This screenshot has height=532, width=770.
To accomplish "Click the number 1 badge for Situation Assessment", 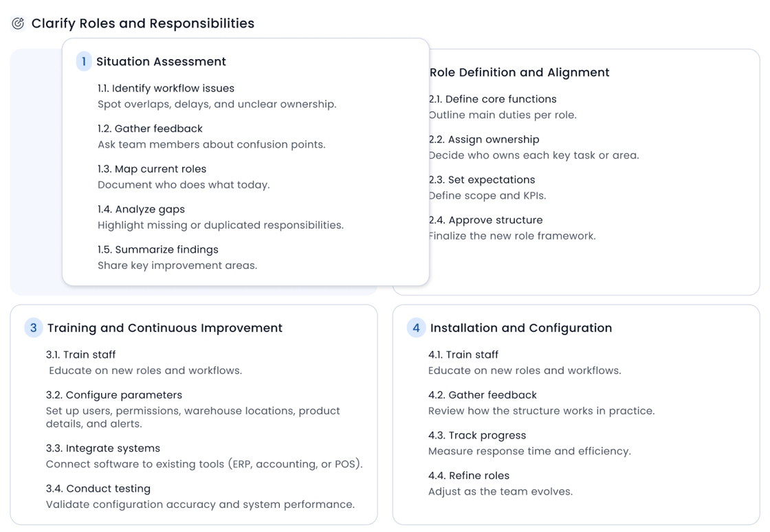I will pyautogui.click(x=84, y=61).
